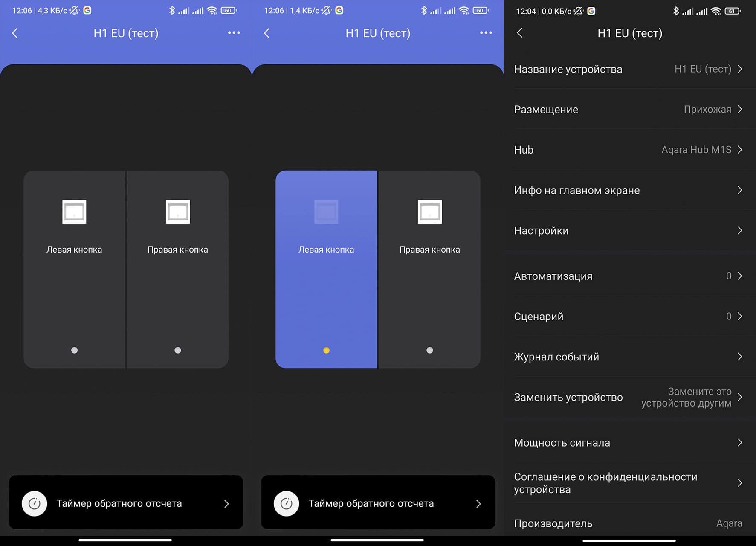
Task: Tap the back arrow on the settings list screen
Action: [519, 33]
